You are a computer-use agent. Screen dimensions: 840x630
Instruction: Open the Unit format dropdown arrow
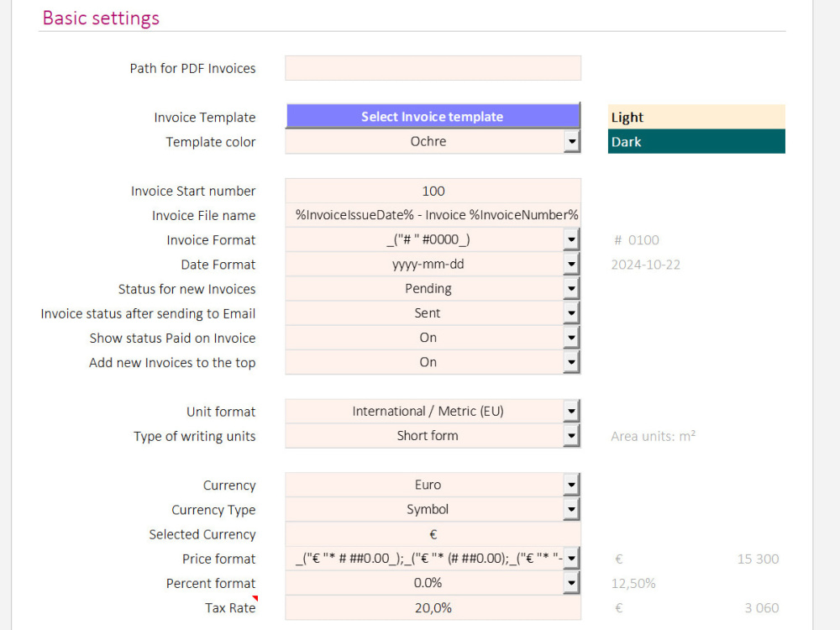pyautogui.click(x=571, y=412)
